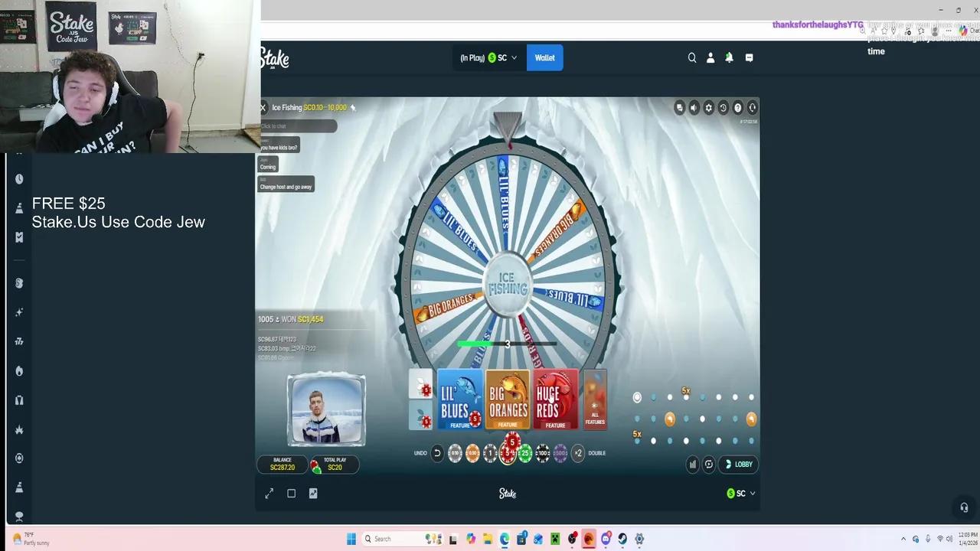
Task: Mute the Ice Fishing game sound
Action: (x=694, y=108)
